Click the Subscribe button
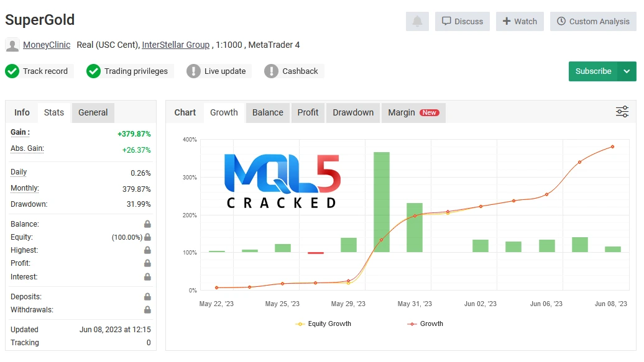This screenshot has height=362, width=644. pos(594,71)
